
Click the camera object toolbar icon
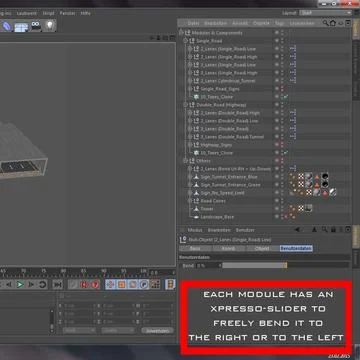[36, 26]
